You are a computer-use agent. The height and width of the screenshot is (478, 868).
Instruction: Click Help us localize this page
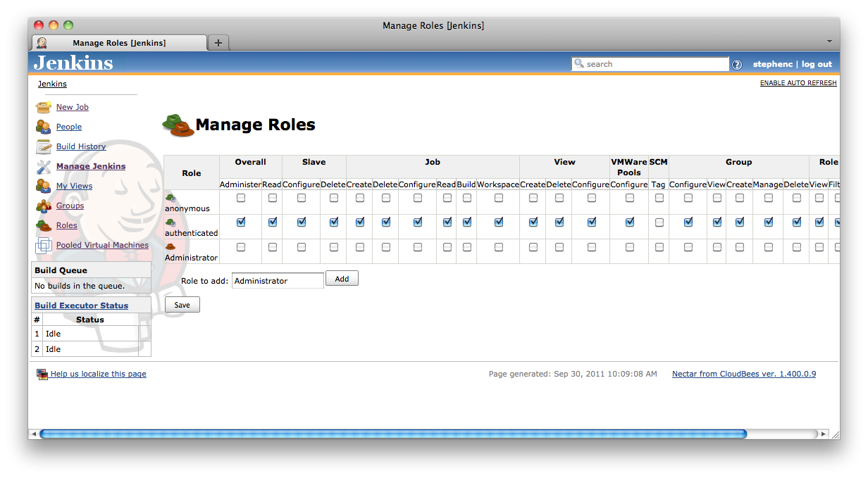[99, 374]
